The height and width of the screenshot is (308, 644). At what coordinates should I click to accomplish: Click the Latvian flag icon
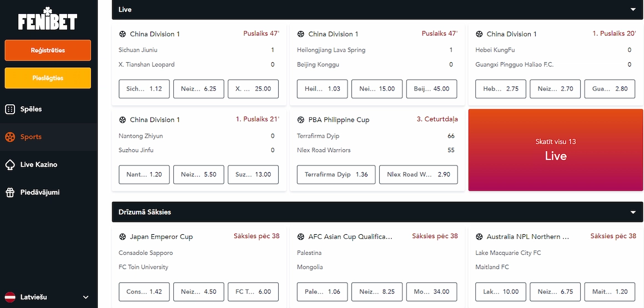[x=10, y=297]
